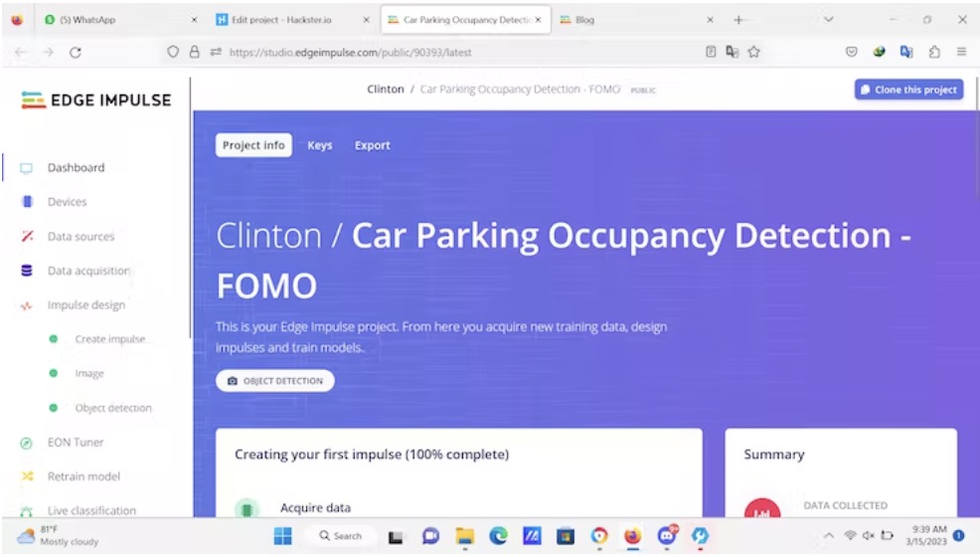The image size is (980, 557).
Task: Click the Edge Impulse logo
Action: click(96, 100)
